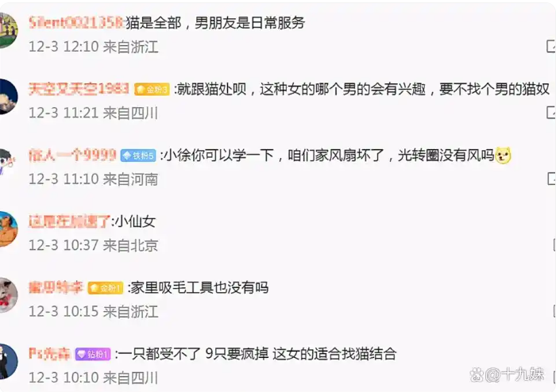Click share icon on the 11:10 河南 comment
The image size is (556, 392).
click(551, 179)
